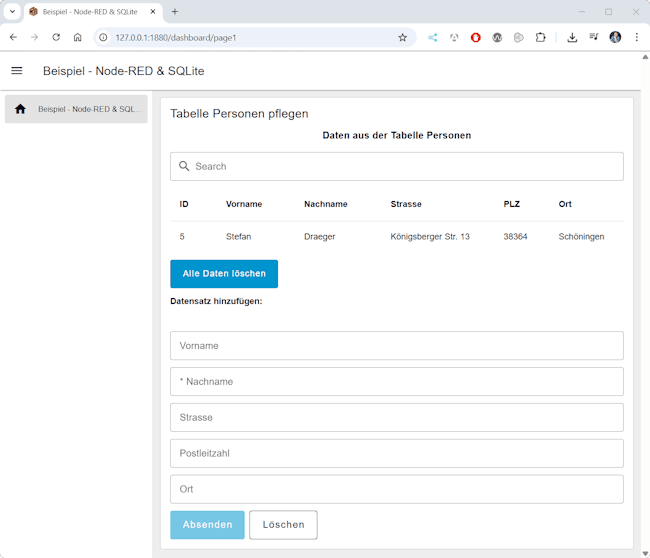Click the magnifier icon in the Search box

click(184, 166)
